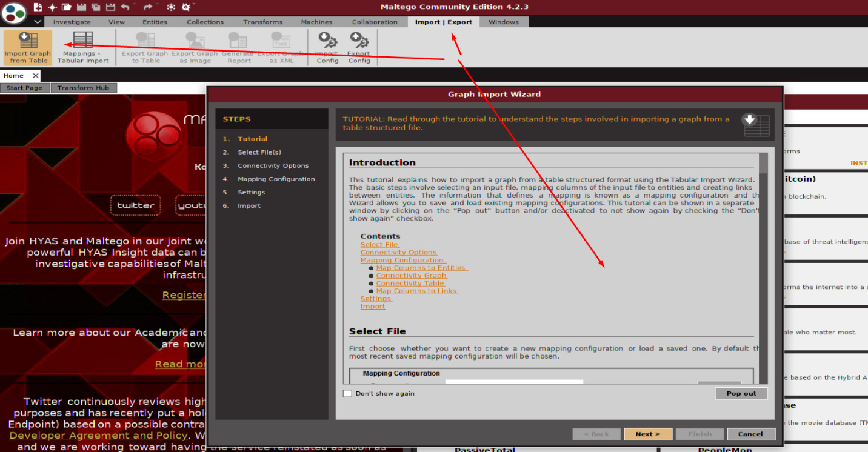
Task: Open the Investigate ribbon tab
Action: pyautogui.click(x=72, y=22)
